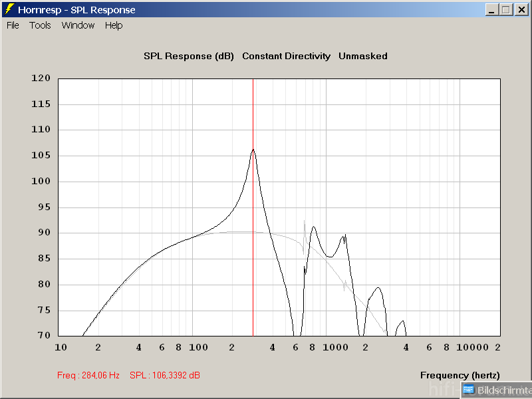The height and width of the screenshot is (399, 532).
Task: Click the red SPL 106.3392 dB readout
Action: (165, 376)
